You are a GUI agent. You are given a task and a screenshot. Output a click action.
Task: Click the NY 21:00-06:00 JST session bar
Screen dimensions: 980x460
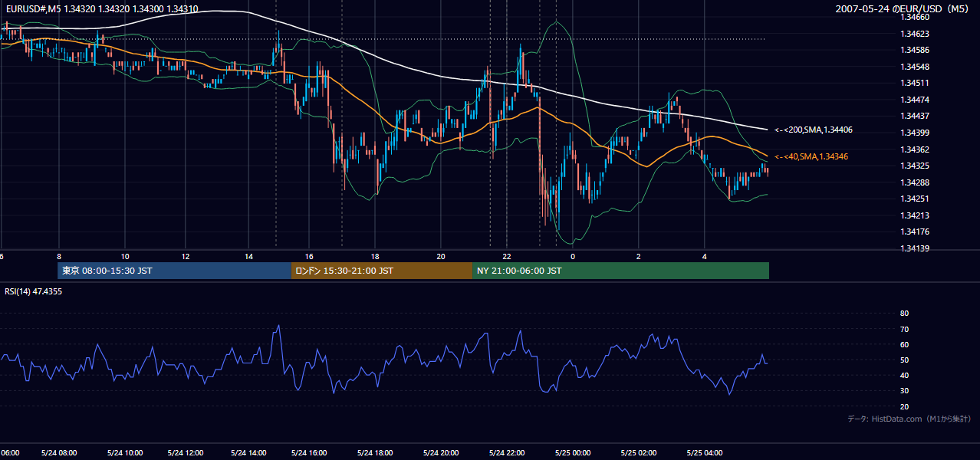[621, 271]
